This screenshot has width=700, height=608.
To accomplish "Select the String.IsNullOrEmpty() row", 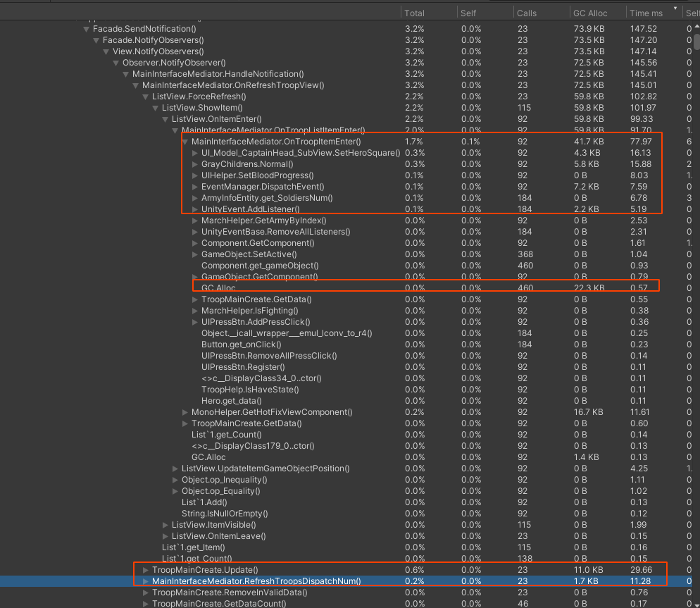I will point(225,514).
